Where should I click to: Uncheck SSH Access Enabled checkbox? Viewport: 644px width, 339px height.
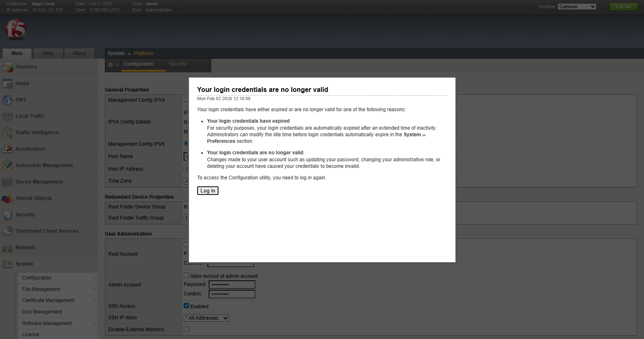[187, 306]
